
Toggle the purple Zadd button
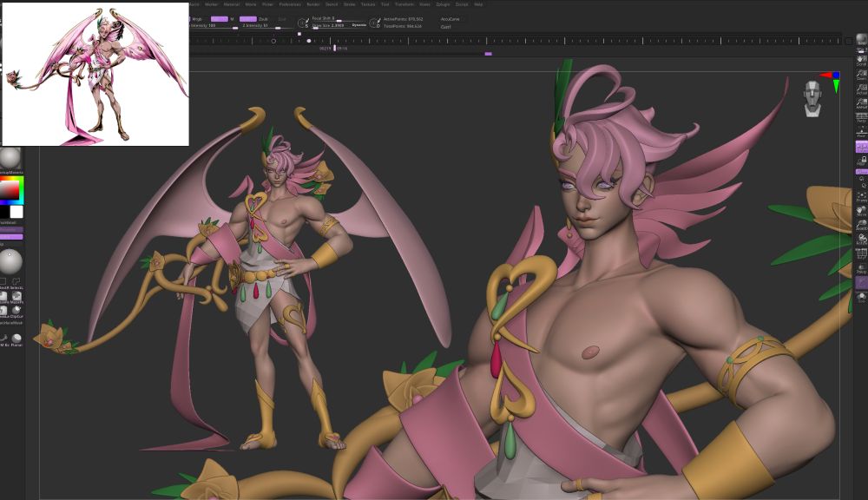pyautogui.click(x=248, y=19)
